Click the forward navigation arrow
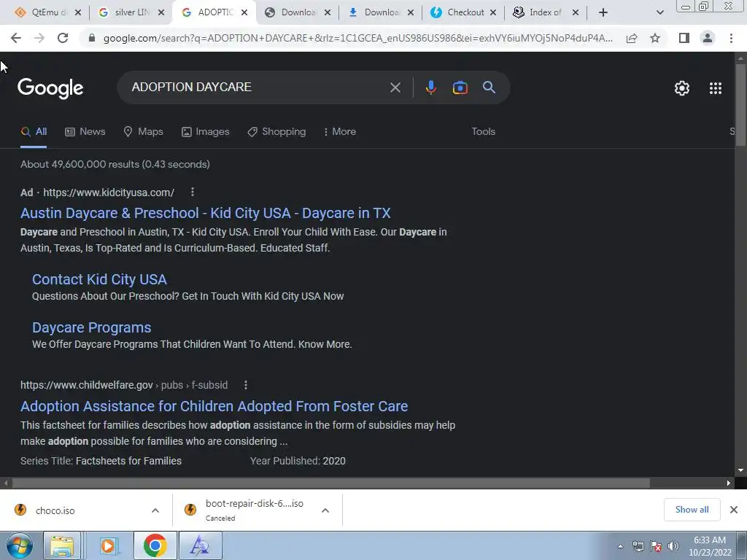The height and width of the screenshot is (560, 747). pyautogui.click(x=39, y=38)
